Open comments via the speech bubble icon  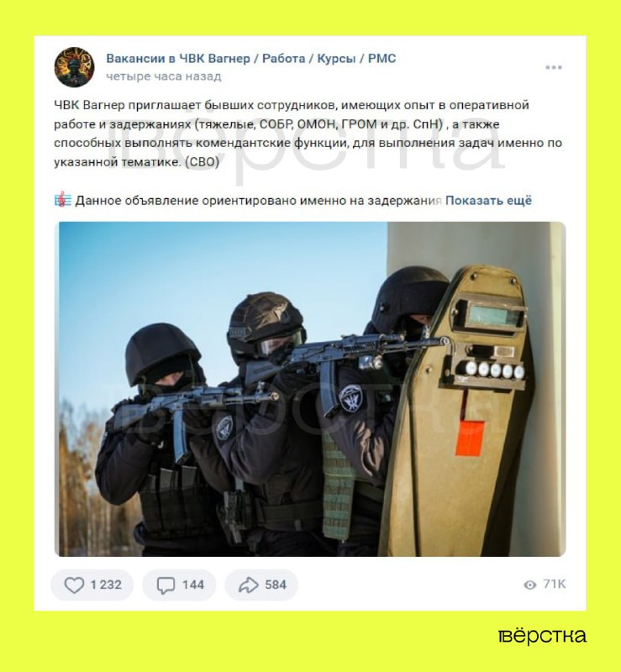click(x=166, y=585)
